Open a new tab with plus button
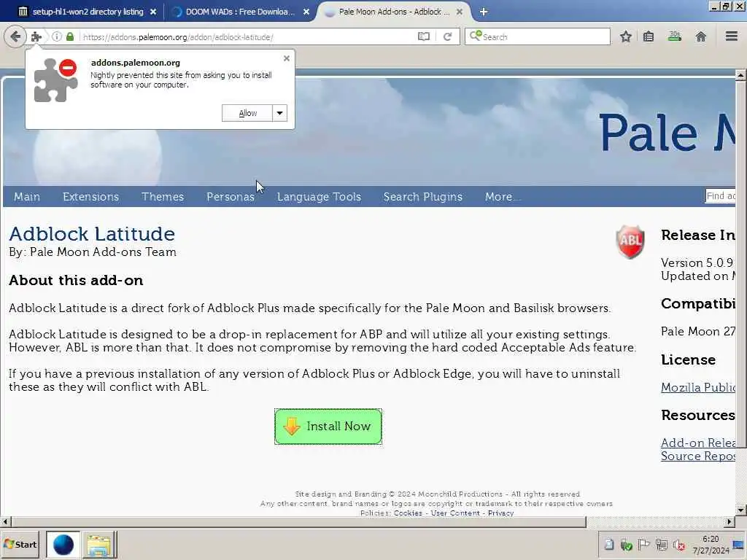Screen dimensions: 747x560 (x=484, y=12)
